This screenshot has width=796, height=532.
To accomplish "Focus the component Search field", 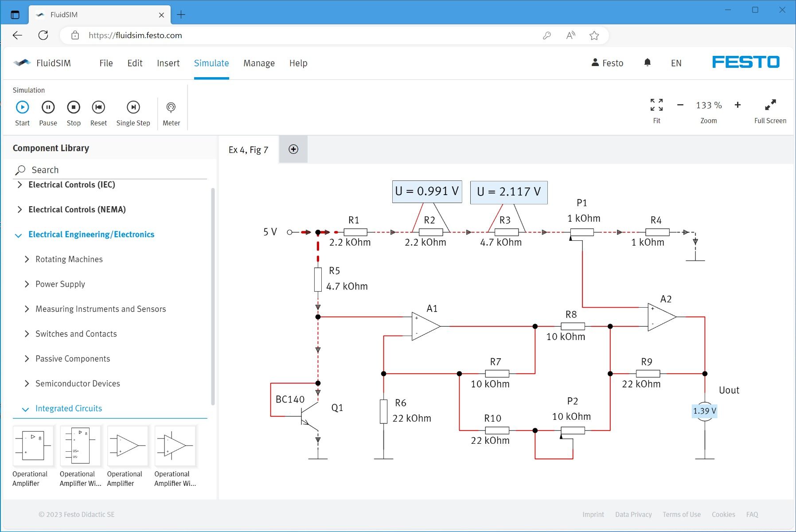I will pos(111,170).
